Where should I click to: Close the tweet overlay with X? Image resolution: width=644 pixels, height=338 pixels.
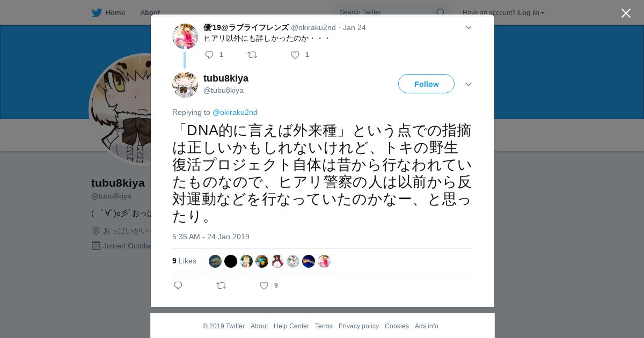tap(626, 13)
